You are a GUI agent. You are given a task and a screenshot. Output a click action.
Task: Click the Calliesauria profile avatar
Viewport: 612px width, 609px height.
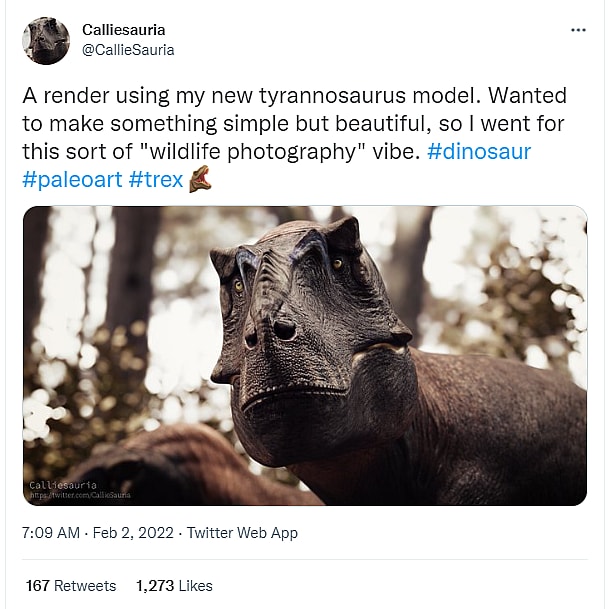[x=46, y=41]
